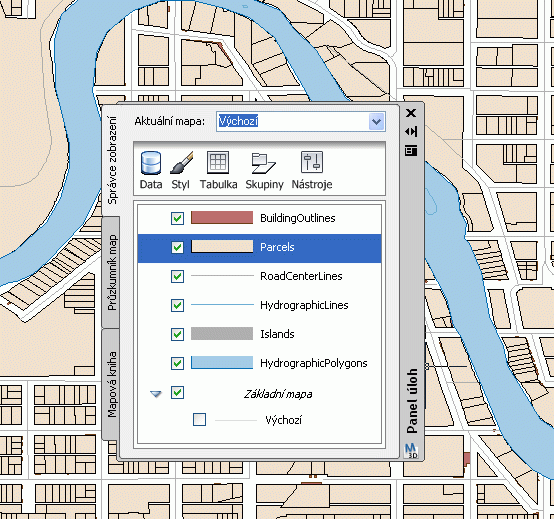The height and width of the screenshot is (519, 554).
Task: Click the Výchozí text in map field
Action: 238,121
